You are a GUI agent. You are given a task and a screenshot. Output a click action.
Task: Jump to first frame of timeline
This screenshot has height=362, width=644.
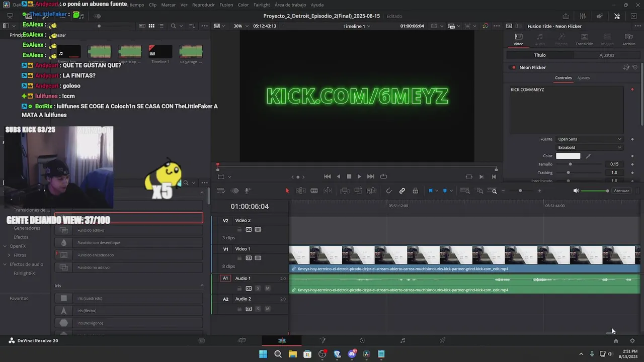(328, 176)
